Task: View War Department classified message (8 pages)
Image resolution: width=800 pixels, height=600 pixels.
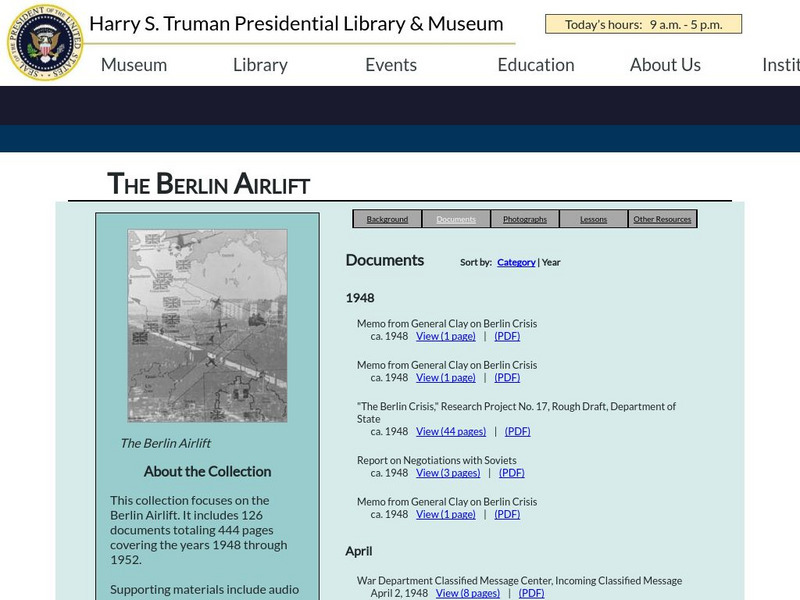Action: tap(468, 593)
